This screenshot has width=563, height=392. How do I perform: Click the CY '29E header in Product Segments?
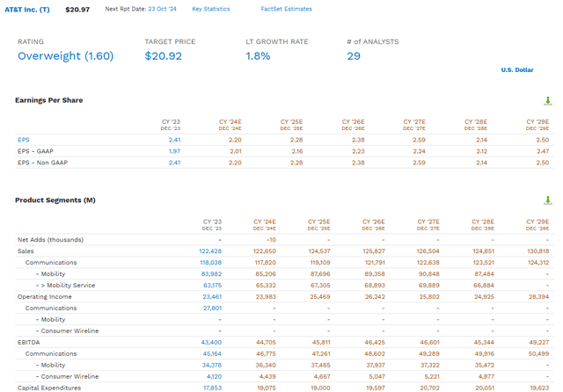pyautogui.click(x=537, y=224)
